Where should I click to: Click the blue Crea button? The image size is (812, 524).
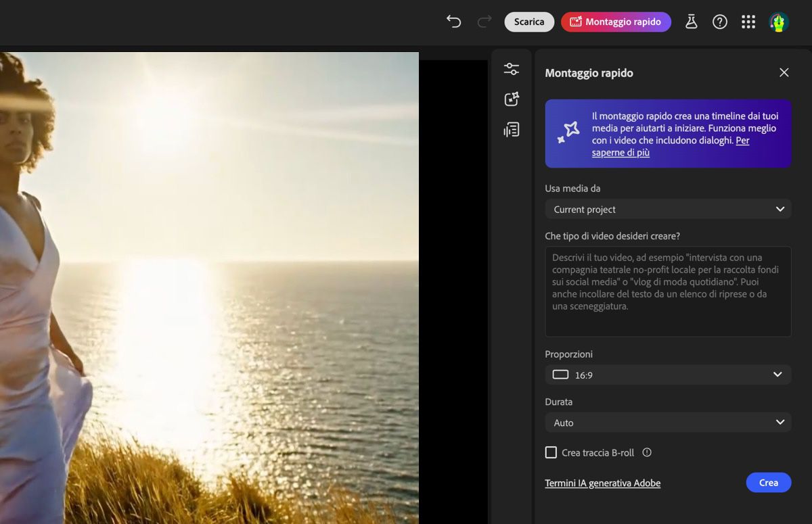[x=769, y=483]
